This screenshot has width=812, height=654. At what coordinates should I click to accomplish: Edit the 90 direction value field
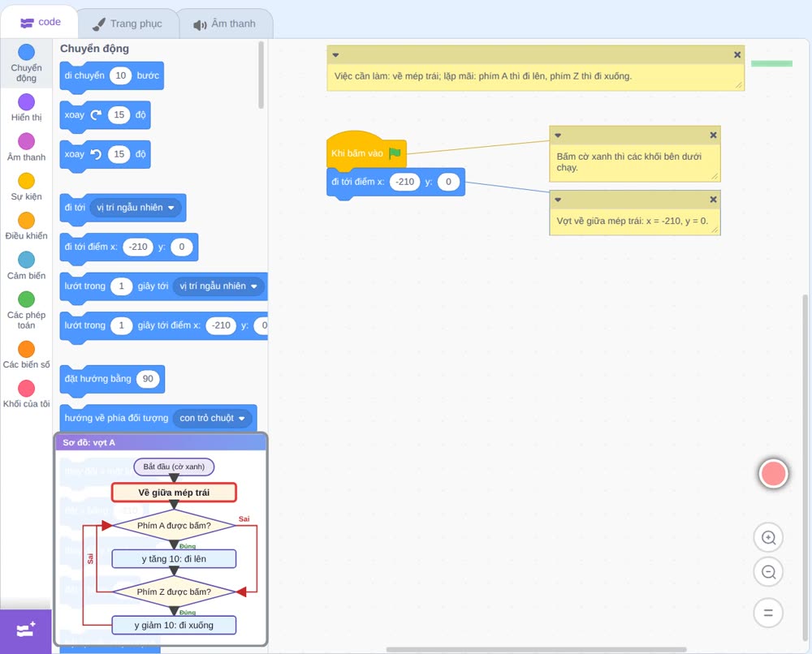point(148,379)
